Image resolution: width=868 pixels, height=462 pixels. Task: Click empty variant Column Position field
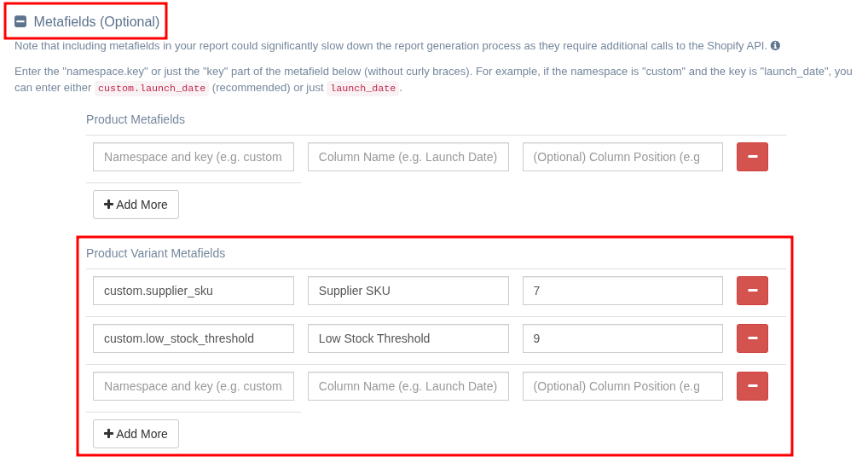tap(622, 385)
